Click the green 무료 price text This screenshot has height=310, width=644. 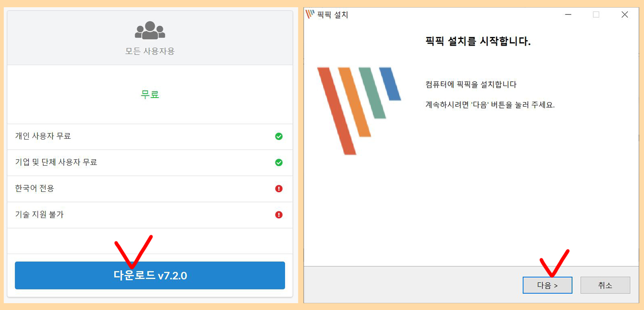tap(150, 94)
